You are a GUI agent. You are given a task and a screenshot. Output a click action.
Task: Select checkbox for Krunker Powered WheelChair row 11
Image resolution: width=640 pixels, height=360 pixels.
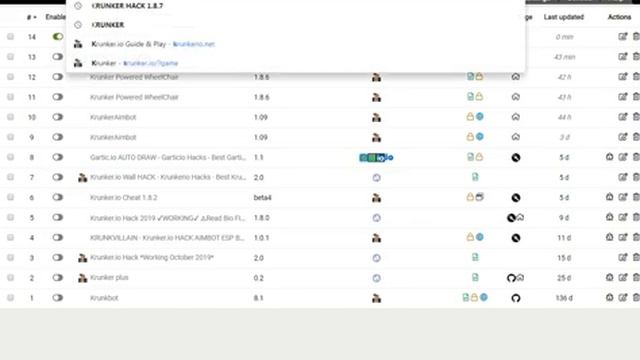click(x=10, y=97)
